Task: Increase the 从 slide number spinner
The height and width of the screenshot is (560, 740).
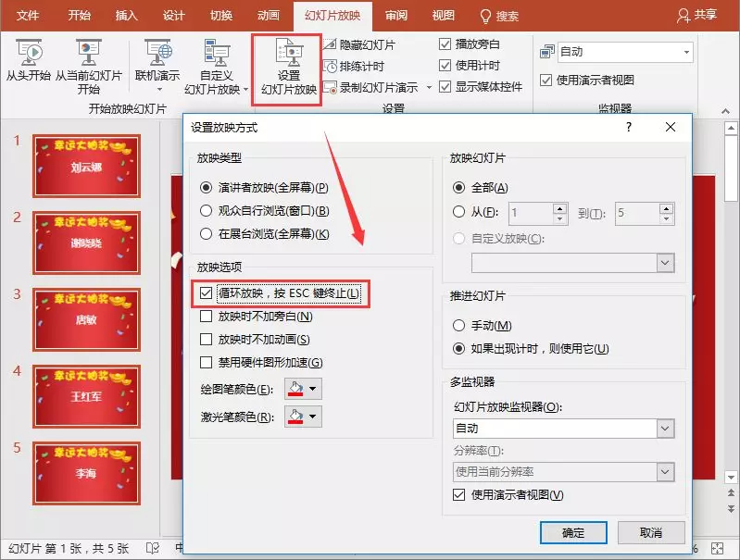Action: click(559, 208)
